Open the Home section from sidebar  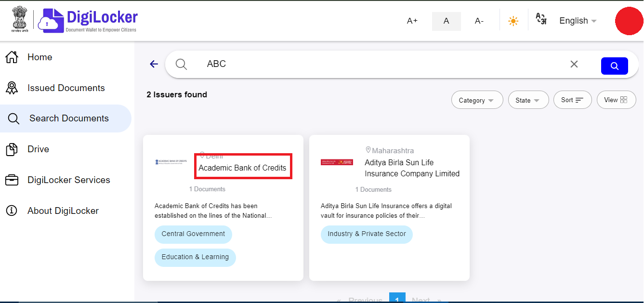pyautogui.click(x=39, y=57)
